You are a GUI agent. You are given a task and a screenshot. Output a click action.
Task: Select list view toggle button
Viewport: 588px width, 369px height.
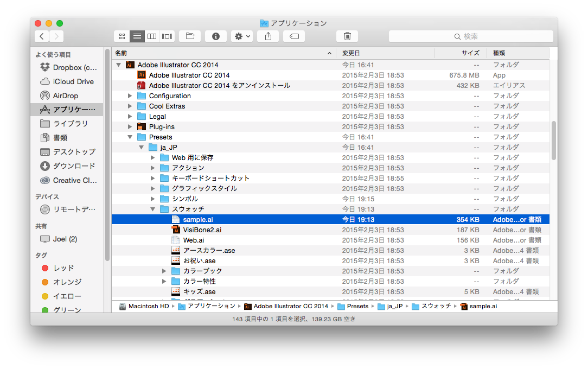click(x=137, y=36)
